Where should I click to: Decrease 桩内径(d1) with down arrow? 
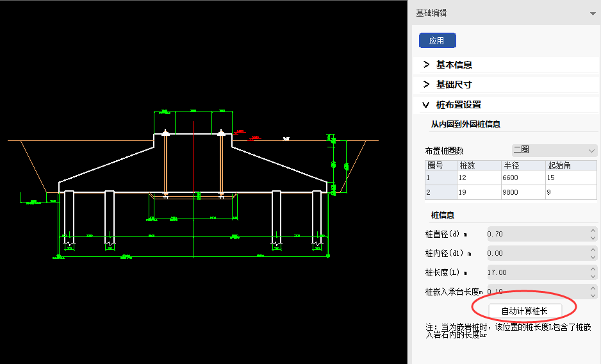click(593, 257)
